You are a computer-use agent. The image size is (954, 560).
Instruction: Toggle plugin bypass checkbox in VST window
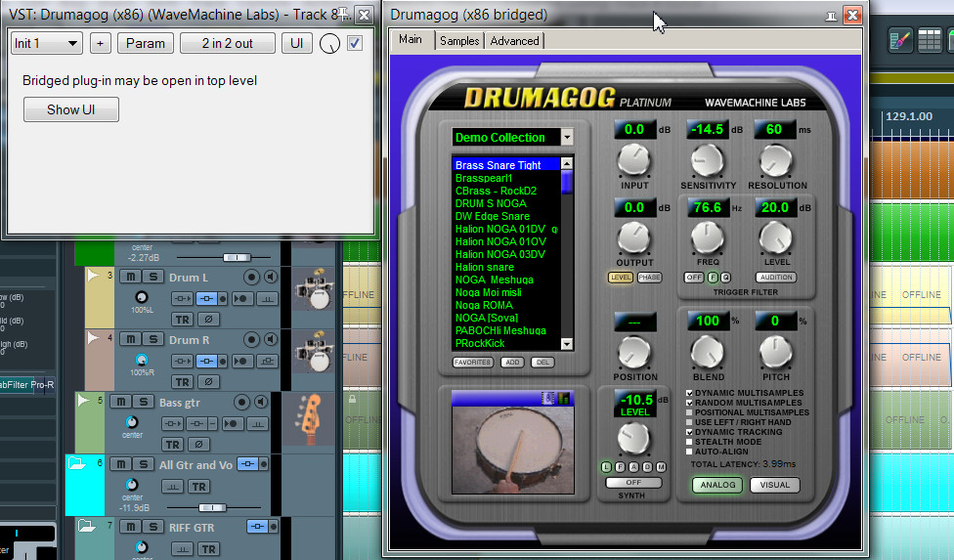pos(355,43)
